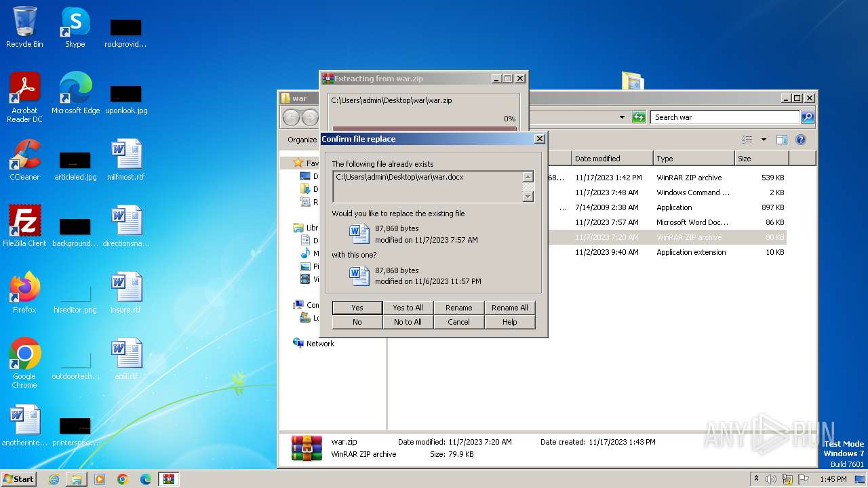868x488 pixels.
Task: Click the Start button
Action: [x=19, y=479]
